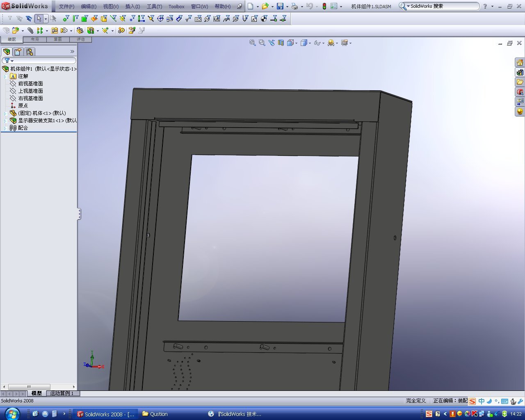Expand the selection tool dropdown arrow
The height and width of the screenshot is (420, 525).
coord(46,18)
